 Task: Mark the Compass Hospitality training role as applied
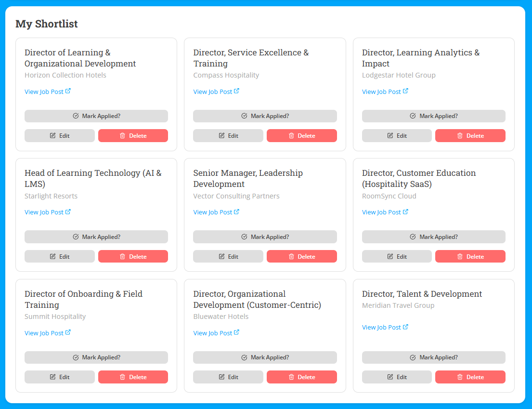265,116
